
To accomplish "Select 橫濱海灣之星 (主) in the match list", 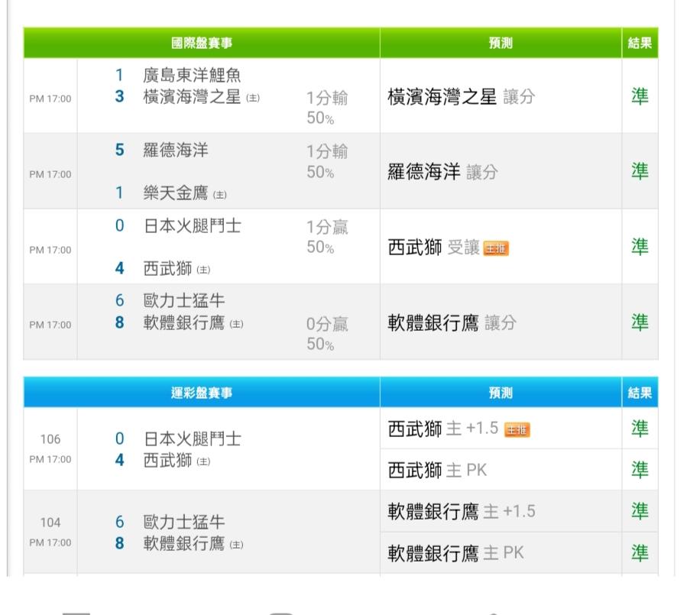I will point(201,97).
